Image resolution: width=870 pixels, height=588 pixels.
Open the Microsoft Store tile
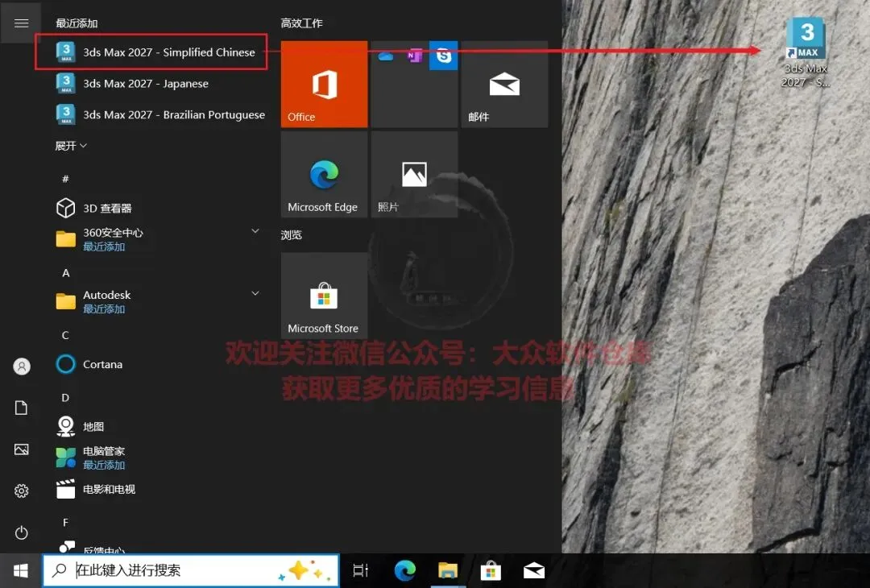click(x=324, y=296)
